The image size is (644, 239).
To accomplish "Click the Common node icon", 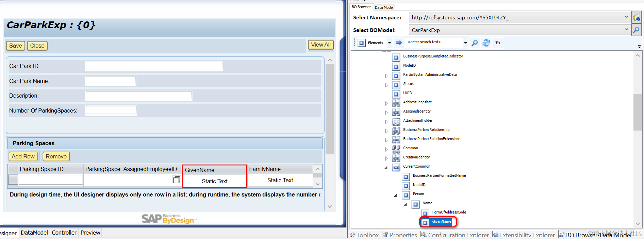I will [x=396, y=149].
